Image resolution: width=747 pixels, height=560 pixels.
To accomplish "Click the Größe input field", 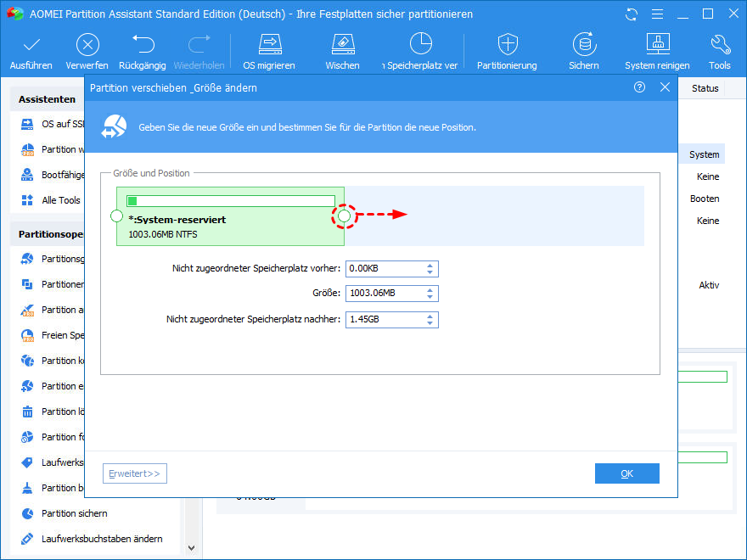I will pyautogui.click(x=391, y=294).
